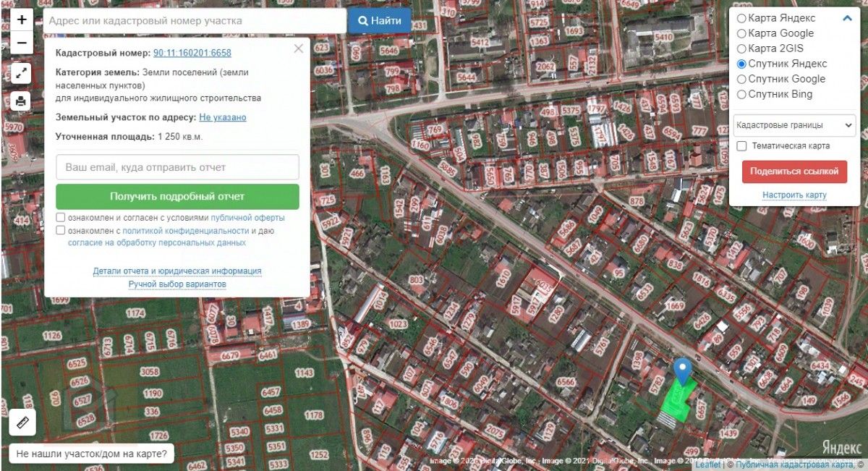Activate the ruler measurement tool
Viewport: 868px width, 471px height.
pyautogui.click(x=22, y=423)
